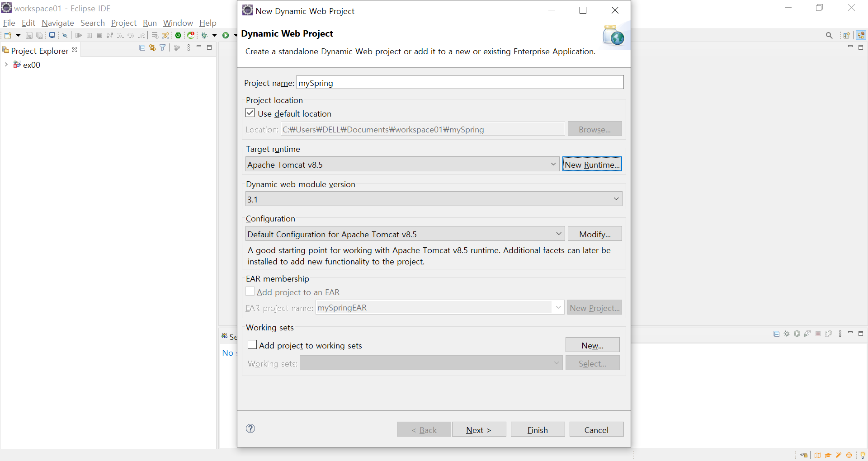This screenshot has width=868, height=461.
Task: Click the New Project... EAR button
Action: 595,307
